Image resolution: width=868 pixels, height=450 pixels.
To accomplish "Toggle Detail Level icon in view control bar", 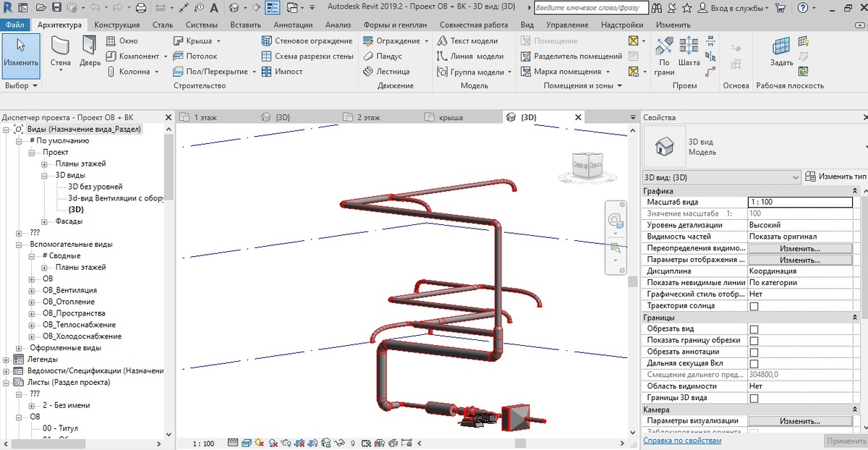I will point(233,443).
